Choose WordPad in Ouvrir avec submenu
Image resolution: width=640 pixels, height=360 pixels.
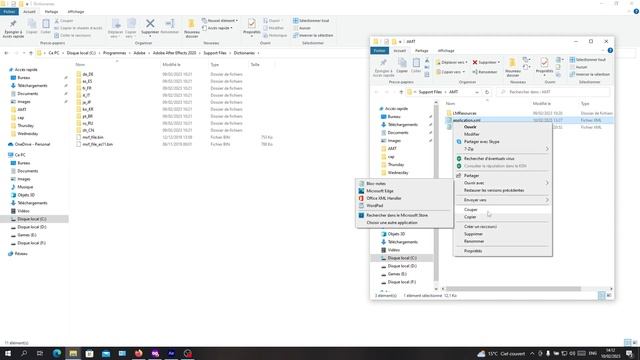point(404,206)
